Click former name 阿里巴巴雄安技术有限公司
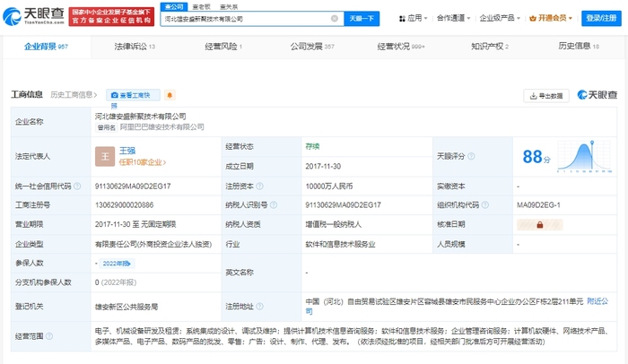Viewport: 628px width, 364px height. (x=161, y=127)
